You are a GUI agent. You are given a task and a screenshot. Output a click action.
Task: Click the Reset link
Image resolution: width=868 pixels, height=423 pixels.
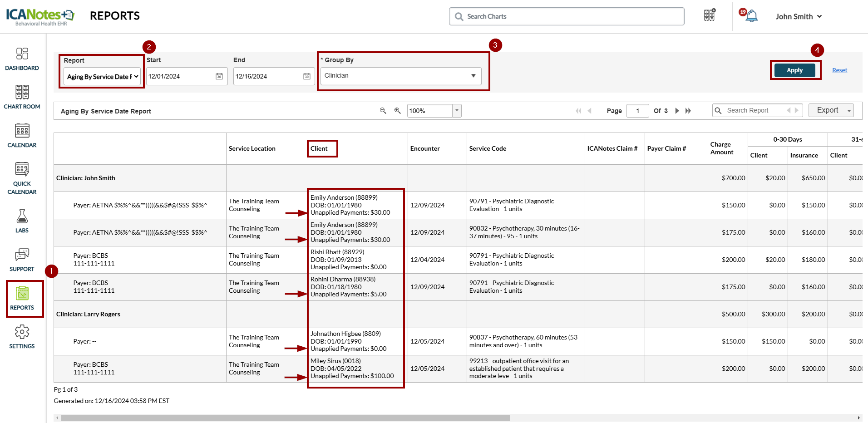click(x=839, y=70)
